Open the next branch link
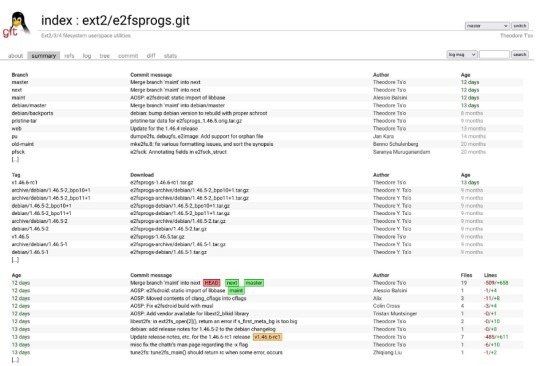This screenshot has height=366, width=536. (x=16, y=90)
